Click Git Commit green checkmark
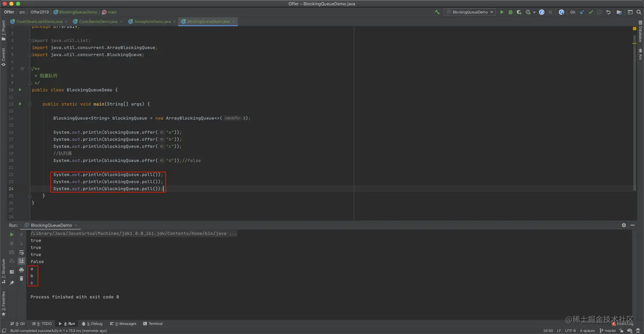644x334 pixels. (x=591, y=12)
